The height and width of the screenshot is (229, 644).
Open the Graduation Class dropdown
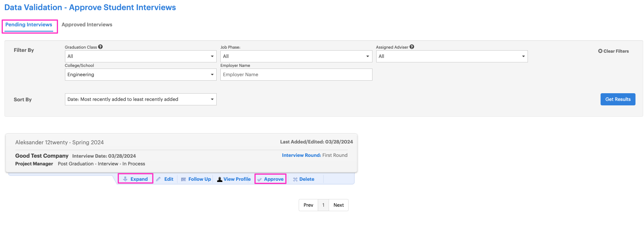click(x=141, y=56)
